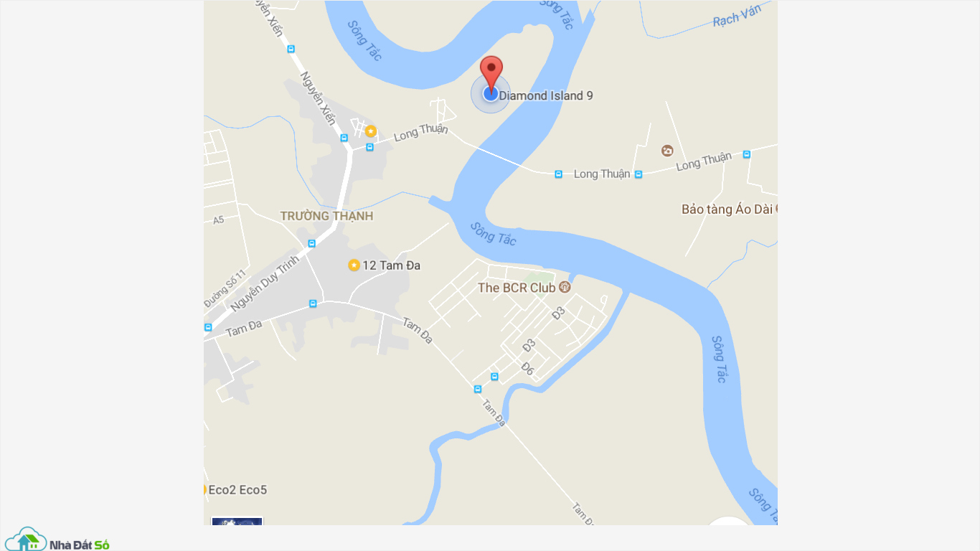The width and height of the screenshot is (980, 551).
Task: Select the TRƯỜNG THẠNH district label
Action: [x=326, y=216]
